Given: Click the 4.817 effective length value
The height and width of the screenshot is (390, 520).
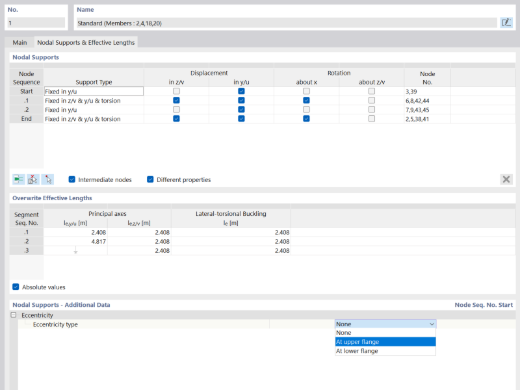Looking at the screenshot, I should [76, 241].
